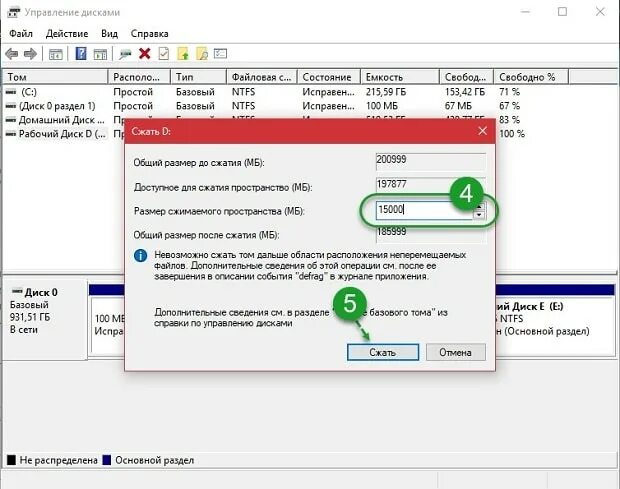Close the Сжать D: dialog
Screen dimensions: 620x489
(x=482, y=131)
